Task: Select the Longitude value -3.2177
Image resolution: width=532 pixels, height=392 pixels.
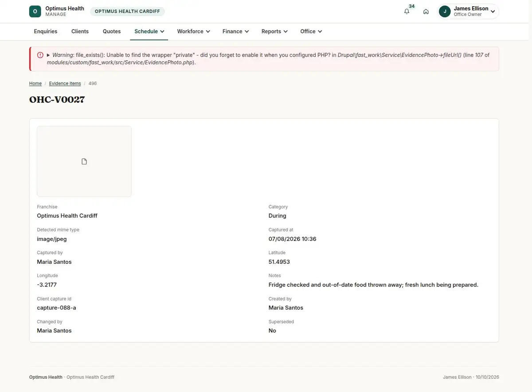Action: 47,285
